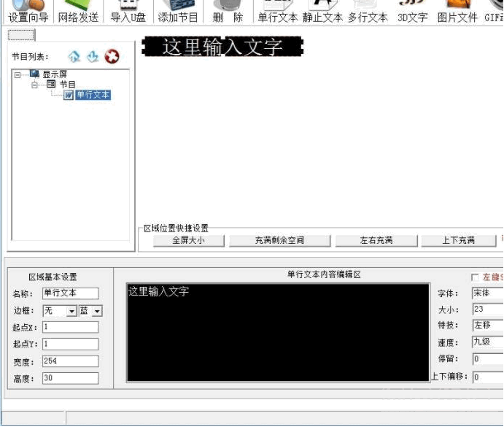504x427 pixels.
Task: Insert a 图片文件 image file region
Action: [457, 12]
